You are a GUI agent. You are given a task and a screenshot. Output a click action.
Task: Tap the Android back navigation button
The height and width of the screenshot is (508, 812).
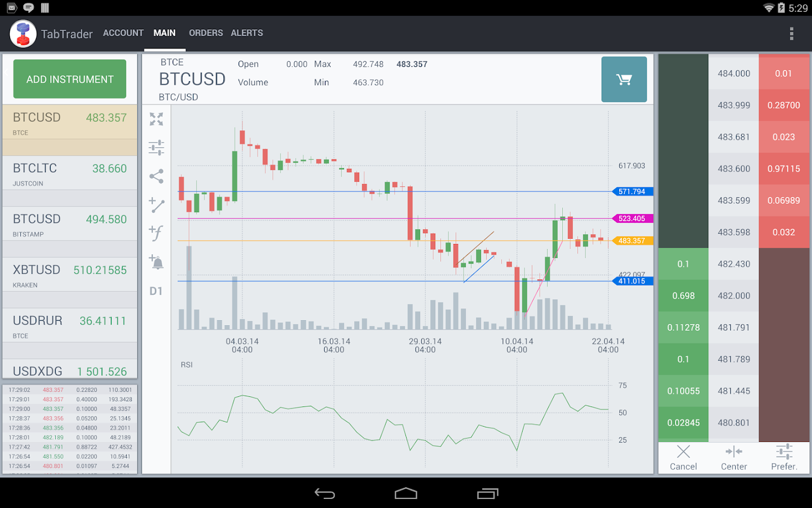tap(325, 494)
